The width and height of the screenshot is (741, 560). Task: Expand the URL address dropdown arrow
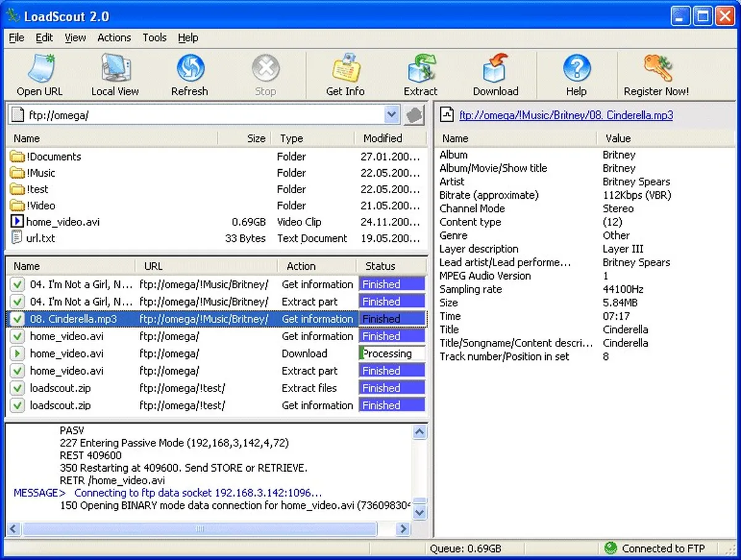click(x=391, y=115)
